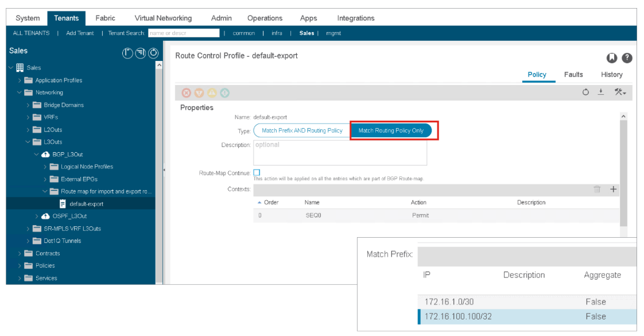The height and width of the screenshot is (336, 644).
Task: Expand the Bridge Domains folder
Action: (29, 105)
